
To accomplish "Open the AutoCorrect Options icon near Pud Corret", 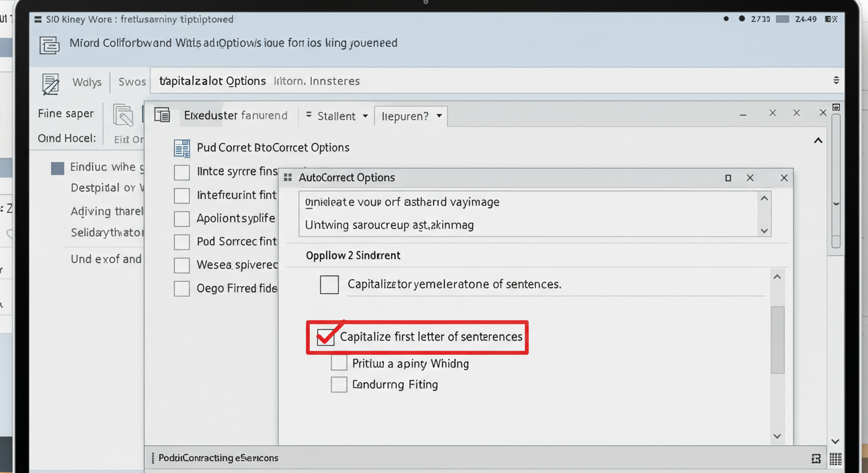I will pos(181,148).
